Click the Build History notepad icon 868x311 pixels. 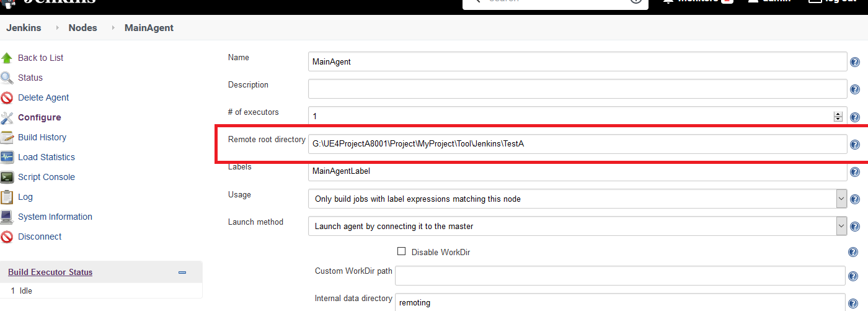7,138
